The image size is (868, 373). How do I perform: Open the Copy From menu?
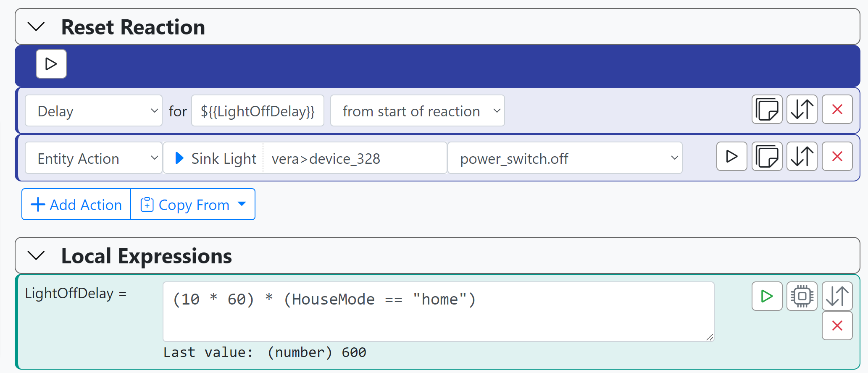193,205
